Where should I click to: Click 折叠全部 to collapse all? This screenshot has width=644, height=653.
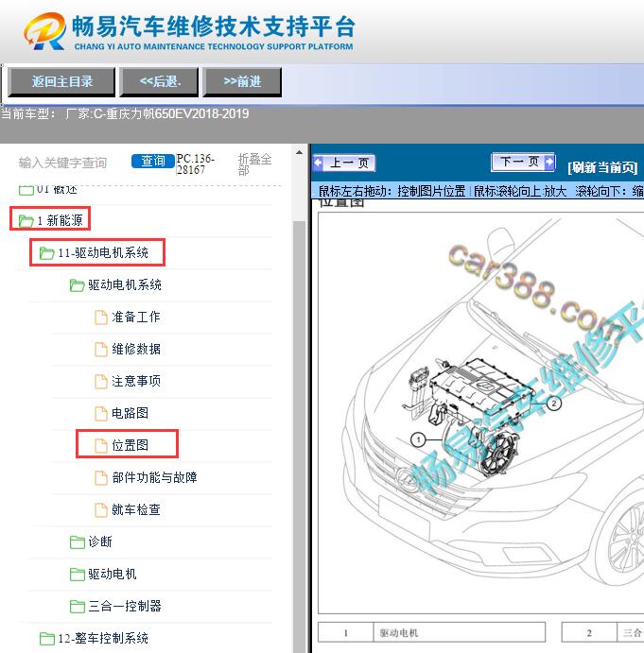254,164
